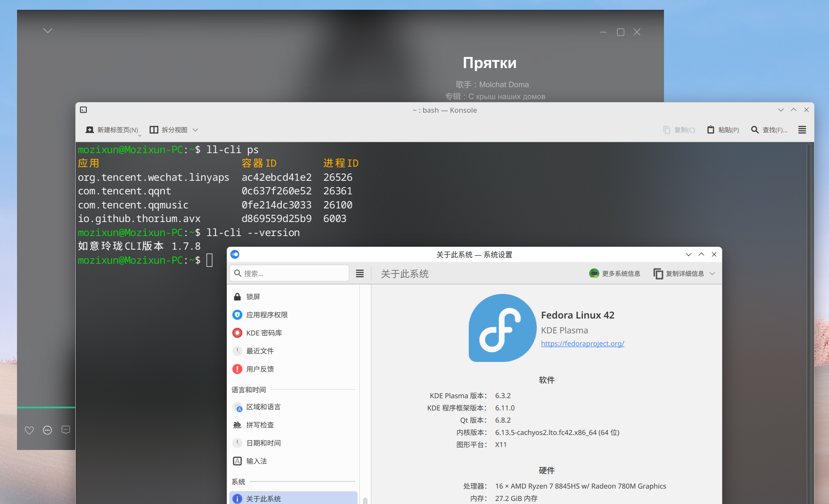Open the Screen Locking (锁屏) settings

coord(293,297)
